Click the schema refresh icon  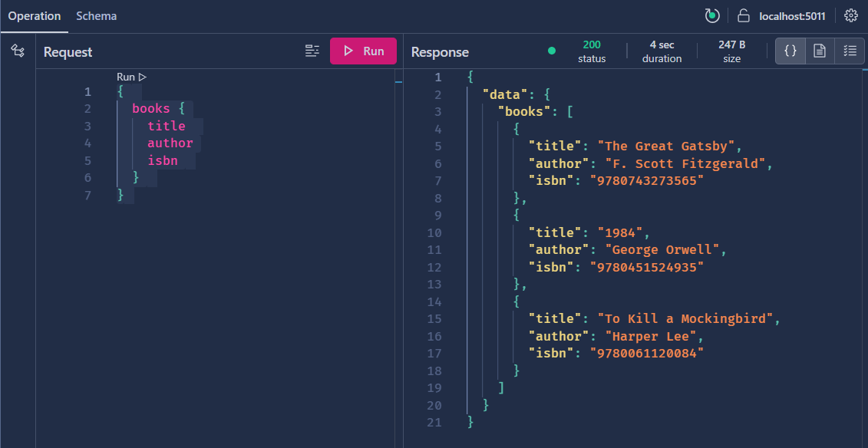coord(712,16)
